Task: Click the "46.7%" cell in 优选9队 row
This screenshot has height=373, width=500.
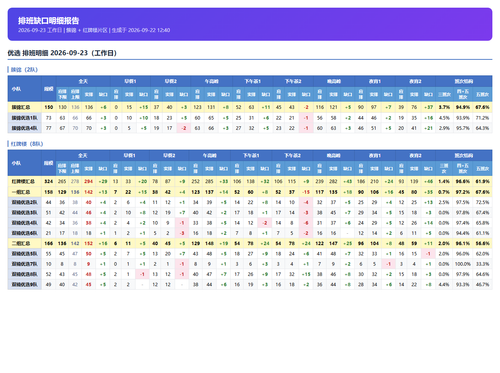Action: tap(483, 285)
